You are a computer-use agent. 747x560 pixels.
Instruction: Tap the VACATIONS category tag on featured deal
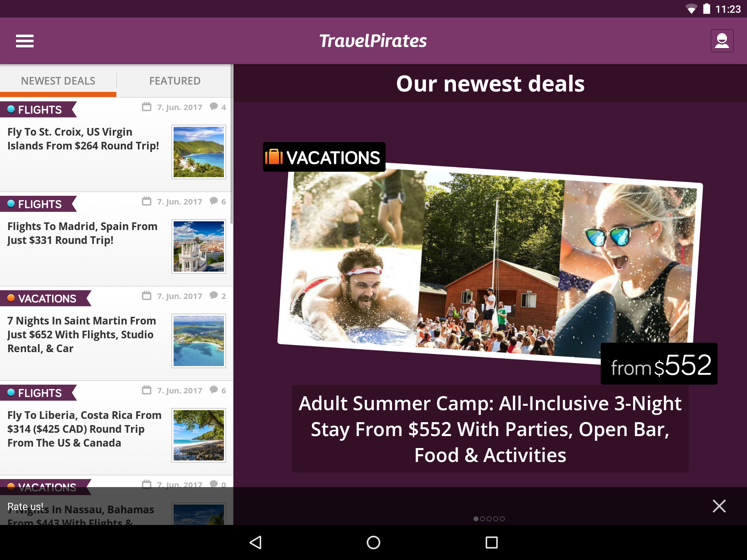[x=324, y=157]
